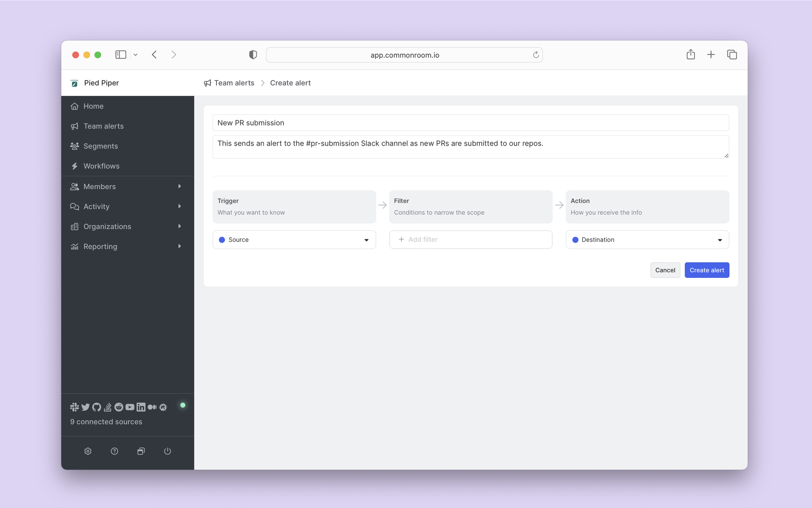
Task: Click the settings gear icon
Action: click(x=88, y=450)
